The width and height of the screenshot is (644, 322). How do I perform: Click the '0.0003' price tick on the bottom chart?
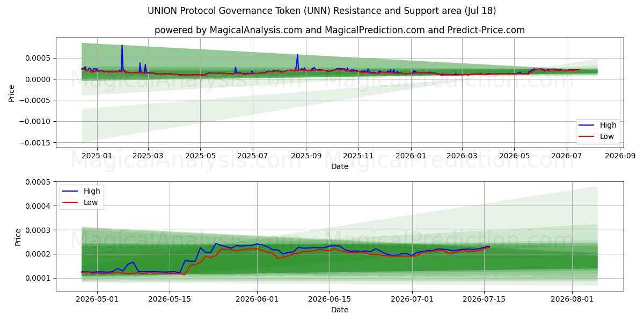click(x=39, y=230)
